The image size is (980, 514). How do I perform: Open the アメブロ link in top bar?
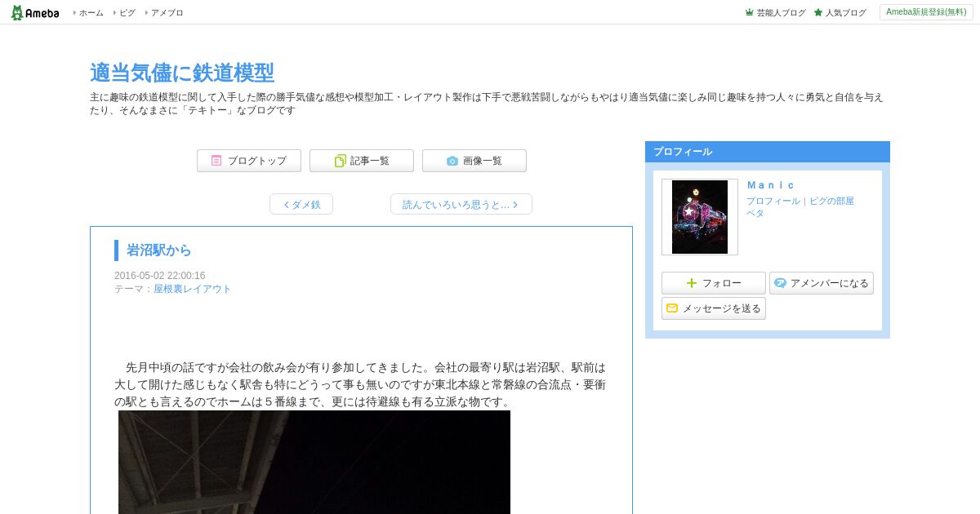[x=167, y=13]
